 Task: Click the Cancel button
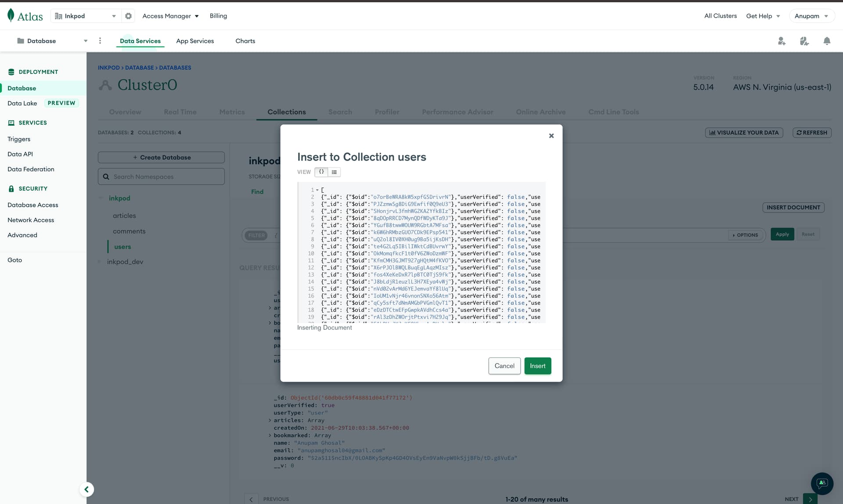coord(504,366)
